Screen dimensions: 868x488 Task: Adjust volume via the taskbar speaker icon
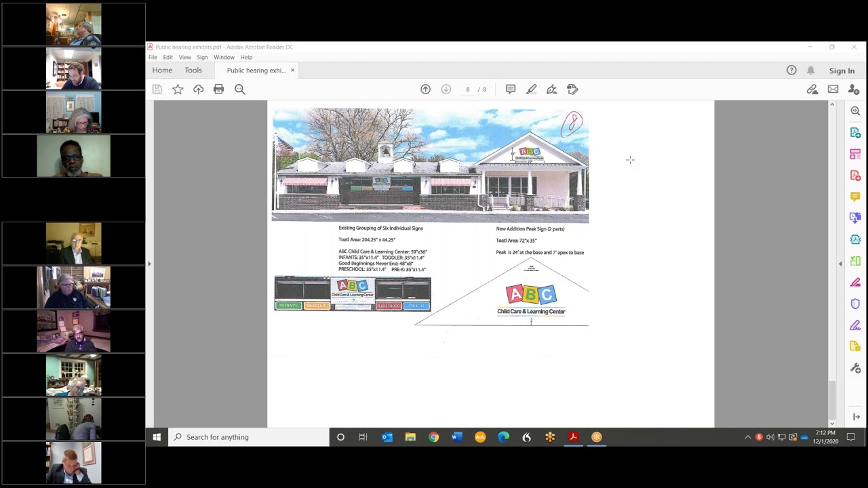pos(770,437)
